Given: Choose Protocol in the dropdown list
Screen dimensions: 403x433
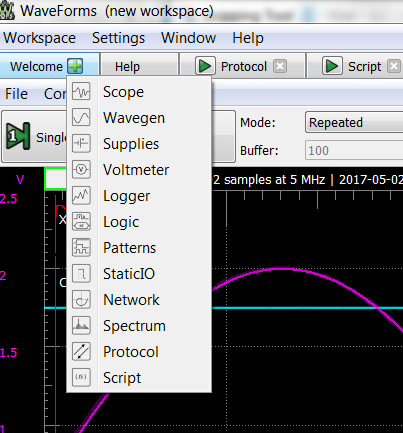Looking at the screenshot, I should (x=139, y=352).
